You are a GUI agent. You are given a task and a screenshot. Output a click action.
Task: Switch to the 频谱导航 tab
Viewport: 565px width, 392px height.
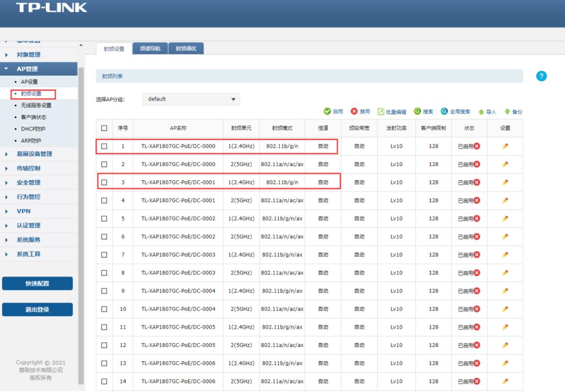pyautogui.click(x=150, y=49)
